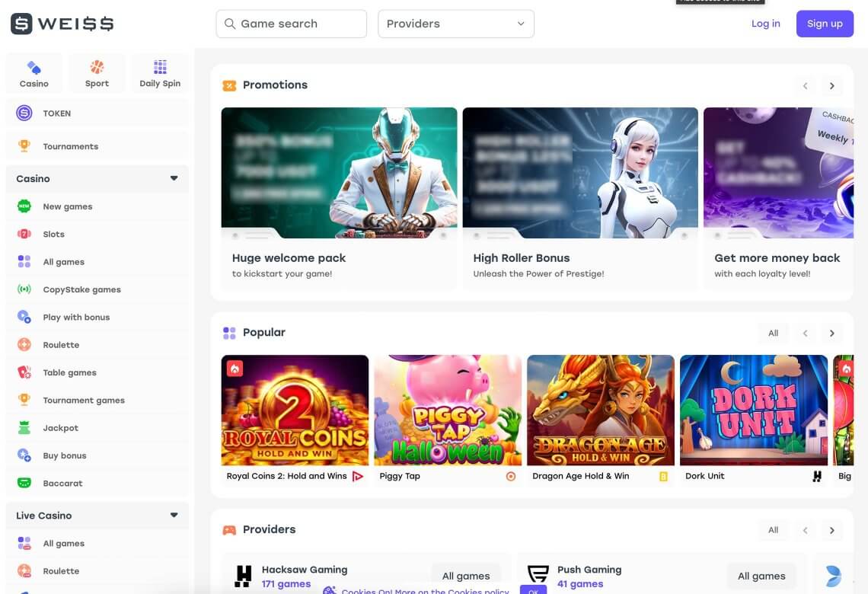Viewport: 868px width, 594px height.
Task: Switch to the Sport tab
Action: point(97,74)
